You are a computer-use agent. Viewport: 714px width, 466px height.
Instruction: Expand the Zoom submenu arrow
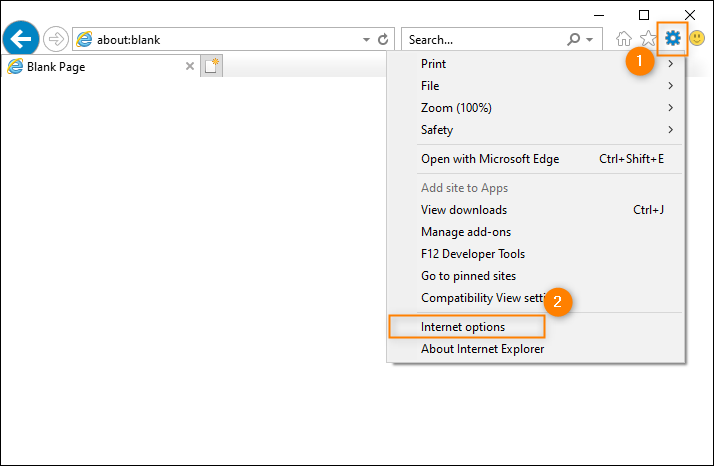pos(670,108)
